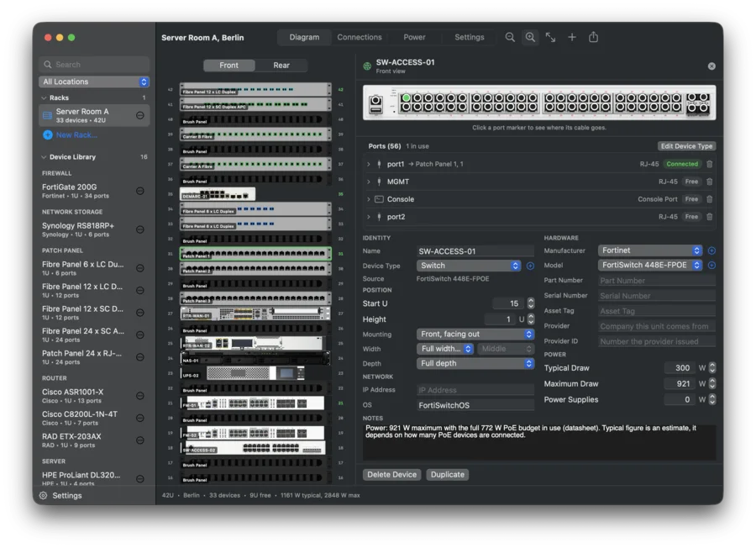
Task: Click the New Rack... link
Action: 76,135
